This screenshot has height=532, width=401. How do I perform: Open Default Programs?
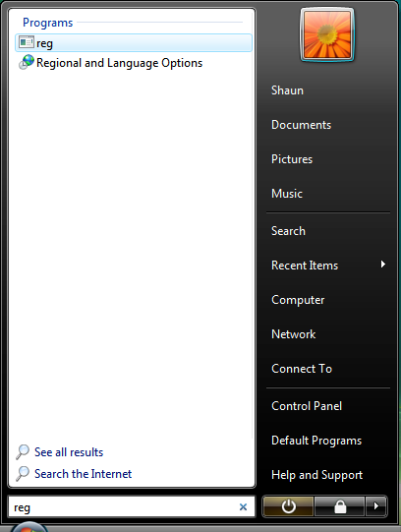[x=316, y=441]
